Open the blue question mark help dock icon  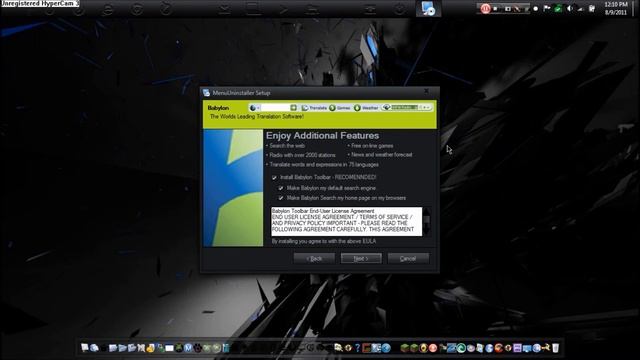point(358,348)
